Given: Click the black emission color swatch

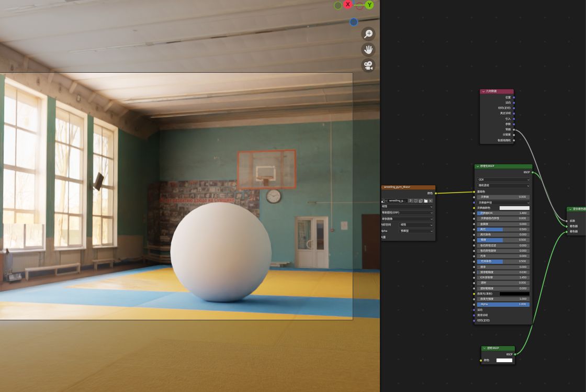Looking at the screenshot, I should [x=515, y=294].
